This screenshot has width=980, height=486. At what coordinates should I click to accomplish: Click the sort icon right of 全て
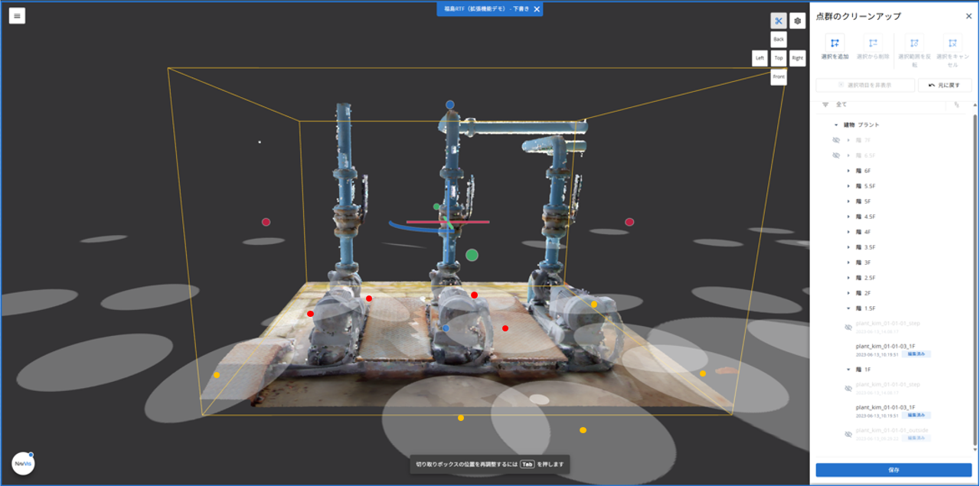tap(956, 105)
